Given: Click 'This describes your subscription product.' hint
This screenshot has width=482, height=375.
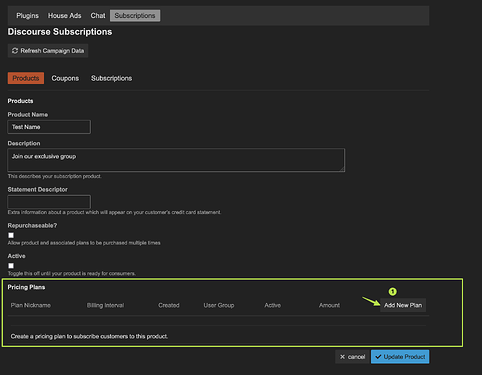Looking at the screenshot, I should point(54,176).
